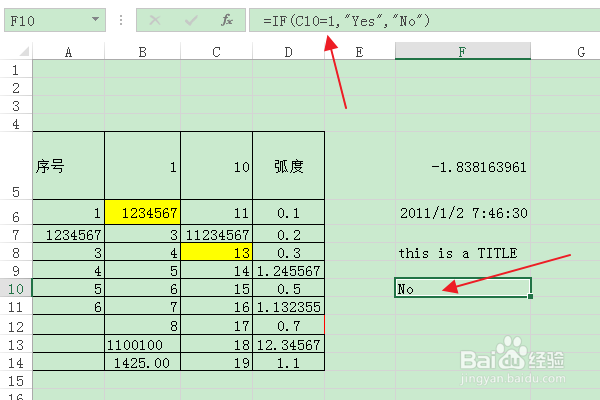
Task: Select row 4 header
Action: pos(16,124)
